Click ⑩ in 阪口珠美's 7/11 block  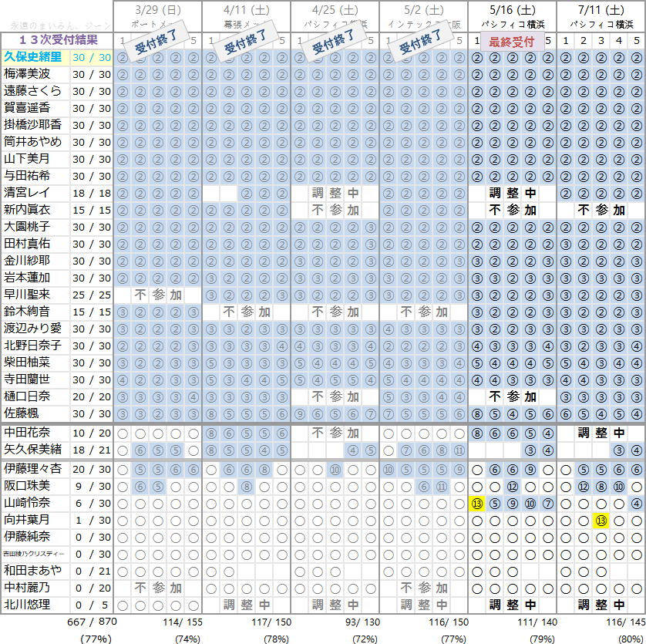619,487
